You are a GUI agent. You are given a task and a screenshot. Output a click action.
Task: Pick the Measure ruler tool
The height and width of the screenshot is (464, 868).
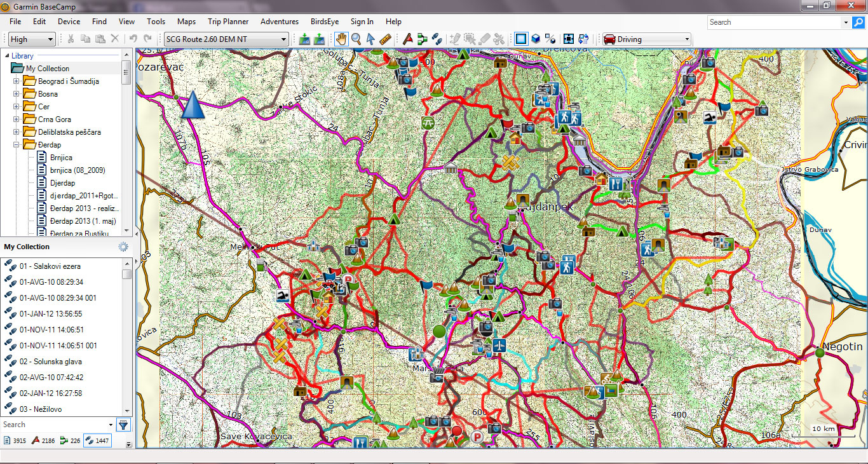pos(384,39)
